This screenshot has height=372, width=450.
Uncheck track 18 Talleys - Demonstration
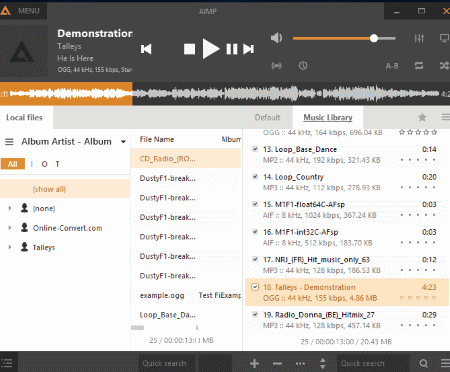255,287
